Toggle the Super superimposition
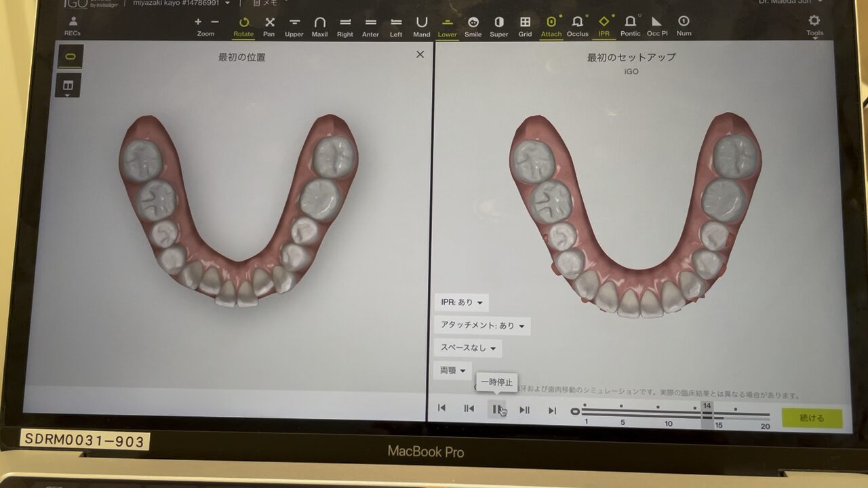This screenshot has width=868, height=488. click(499, 27)
